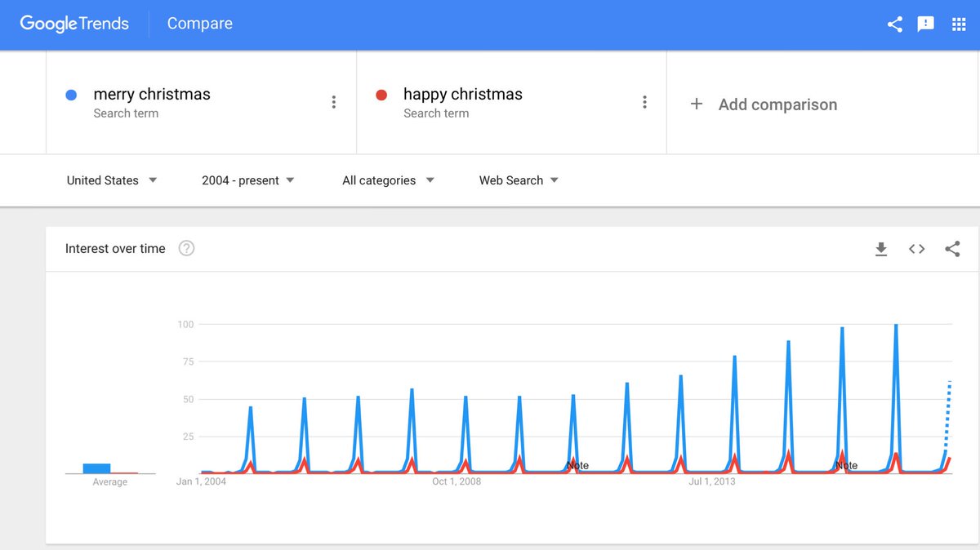
Task: Share the Interest over time chart
Action: [x=952, y=249]
